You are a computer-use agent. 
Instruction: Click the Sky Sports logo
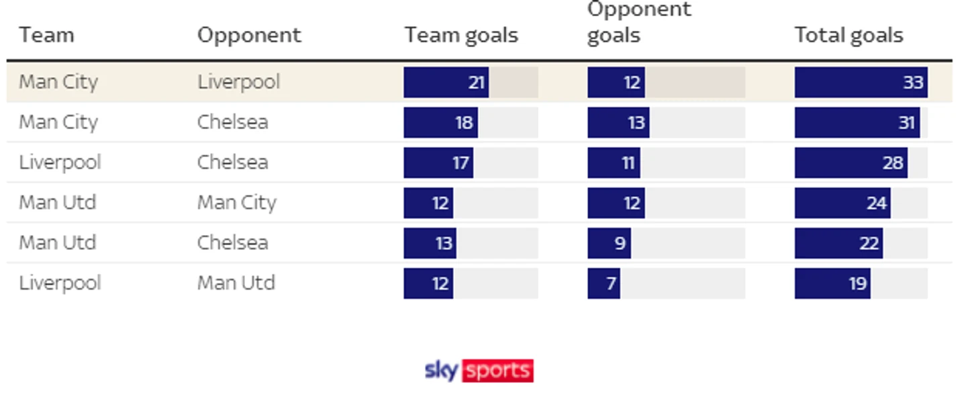tap(479, 370)
